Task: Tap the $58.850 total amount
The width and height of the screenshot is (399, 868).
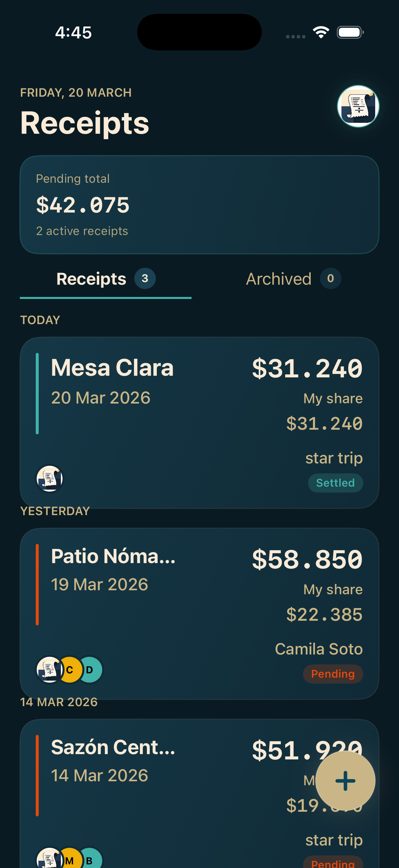Action: click(x=307, y=559)
